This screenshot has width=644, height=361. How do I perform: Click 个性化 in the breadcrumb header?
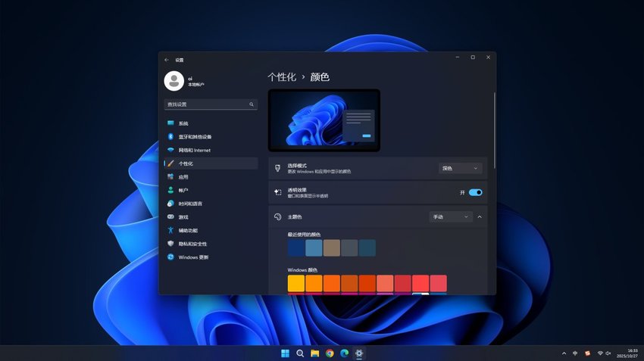(x=280, y=77)
